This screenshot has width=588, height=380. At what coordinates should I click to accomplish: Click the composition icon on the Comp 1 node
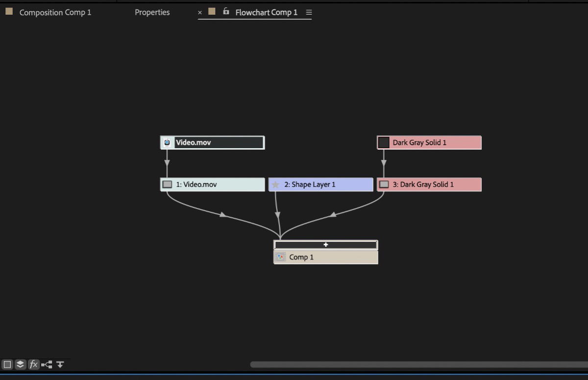coord(280,256)
